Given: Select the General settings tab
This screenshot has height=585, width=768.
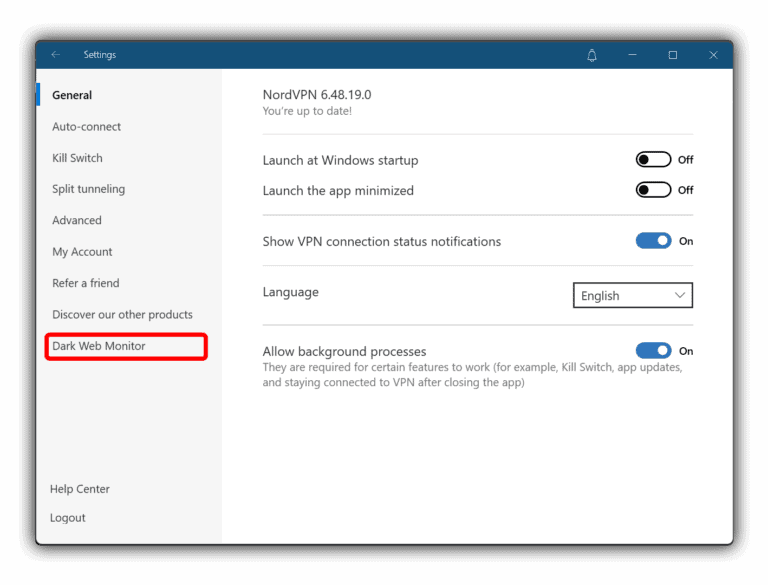Looking at the screenshot, I should (x=72, y=96).
